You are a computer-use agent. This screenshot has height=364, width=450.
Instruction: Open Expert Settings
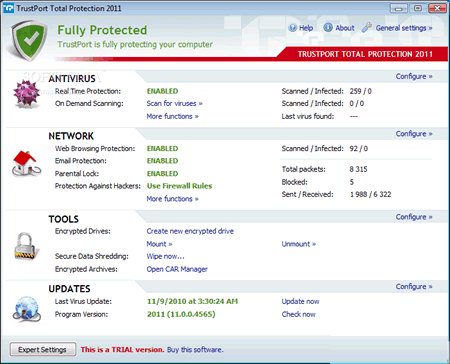pos(42,350)
